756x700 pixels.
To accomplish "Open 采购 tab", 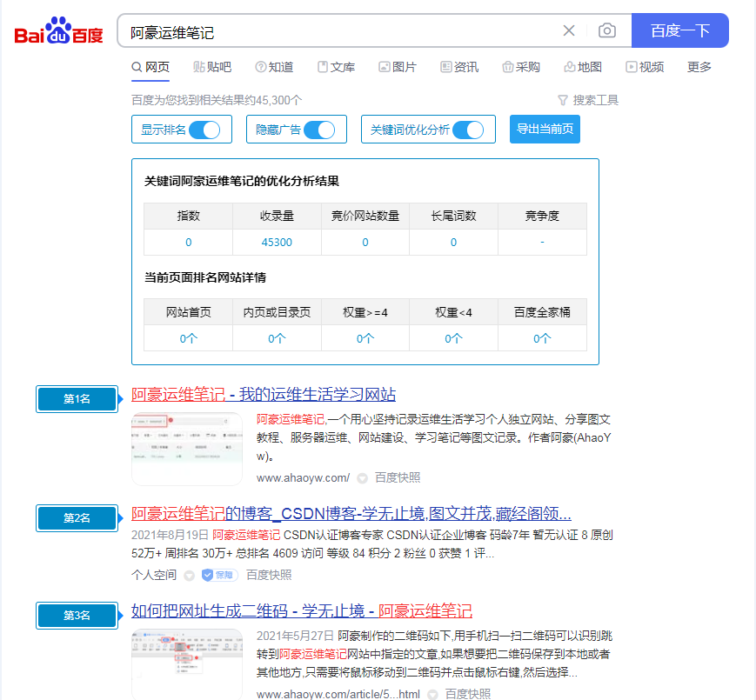I will pos(521,67).
